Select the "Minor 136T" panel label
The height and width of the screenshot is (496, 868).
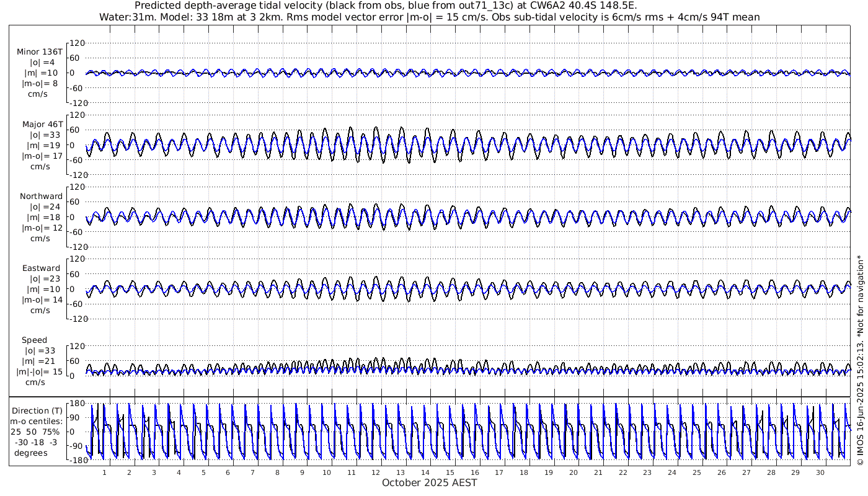[x=40, y=51]
